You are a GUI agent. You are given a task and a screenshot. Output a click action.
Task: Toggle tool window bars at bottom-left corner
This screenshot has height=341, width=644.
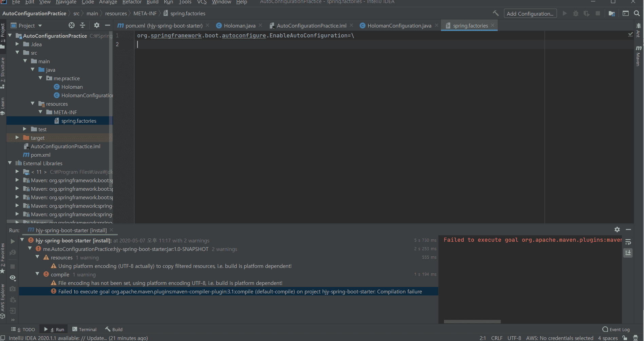click(3, 338)
